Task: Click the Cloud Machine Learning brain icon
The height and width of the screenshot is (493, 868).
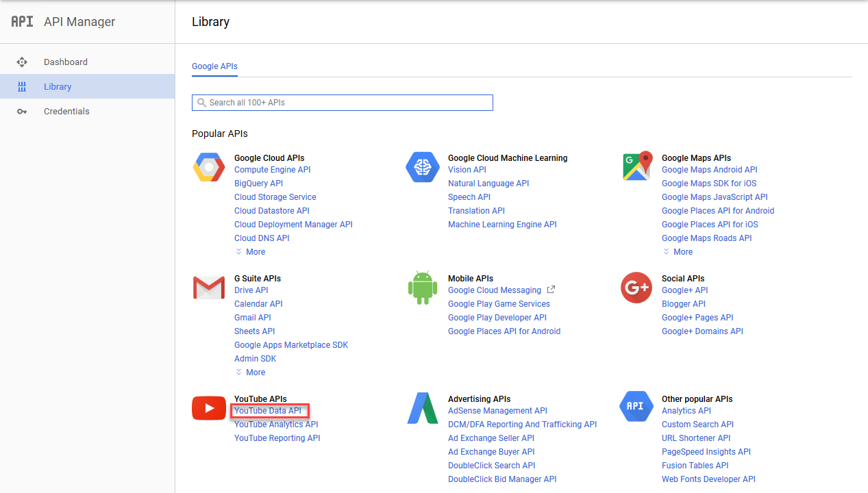Action: 423,167
